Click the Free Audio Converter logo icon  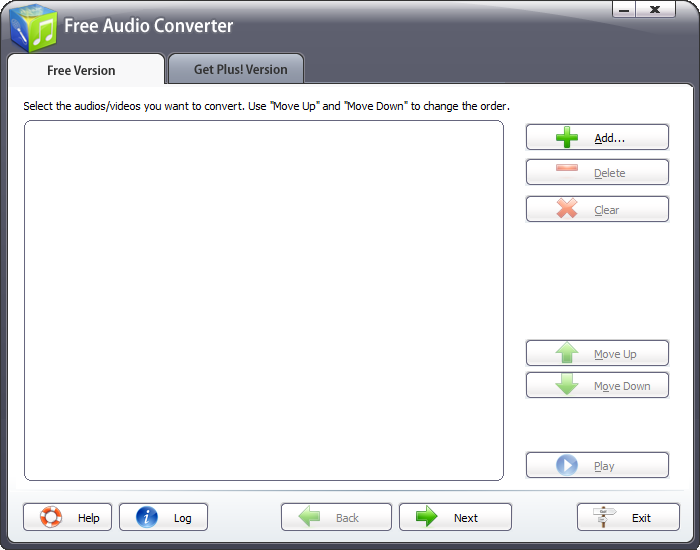(x=33, y=28)
